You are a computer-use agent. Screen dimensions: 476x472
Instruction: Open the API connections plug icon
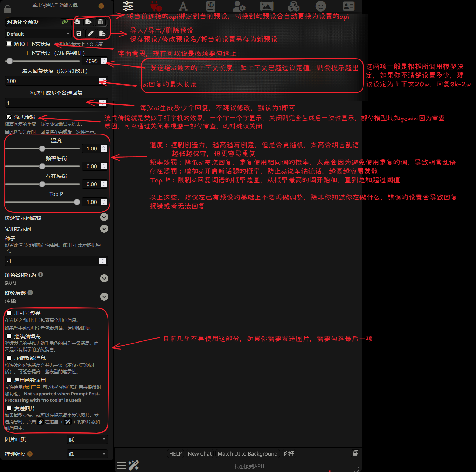pyautogui.click(x=156, y=6)
